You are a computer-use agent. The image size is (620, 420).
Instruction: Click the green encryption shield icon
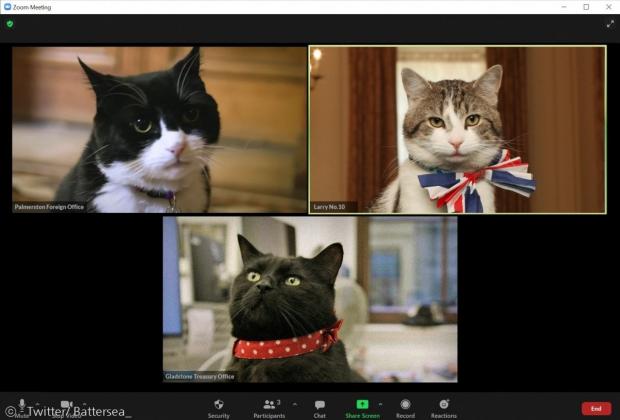10,24
